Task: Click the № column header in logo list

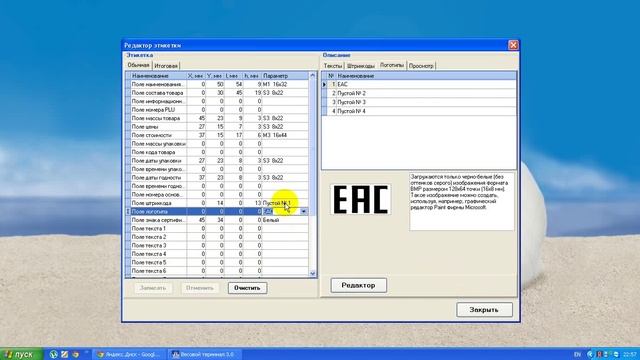Action: point(331,76)
